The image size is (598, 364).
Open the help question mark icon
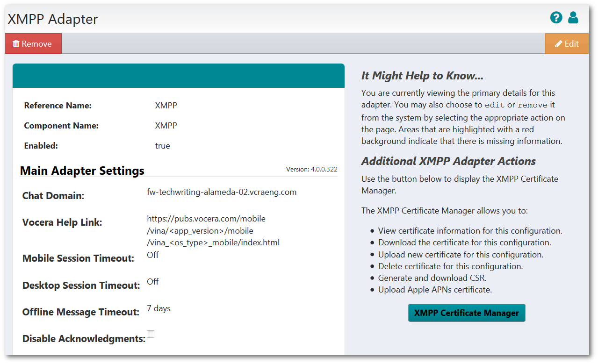(556, 18)
